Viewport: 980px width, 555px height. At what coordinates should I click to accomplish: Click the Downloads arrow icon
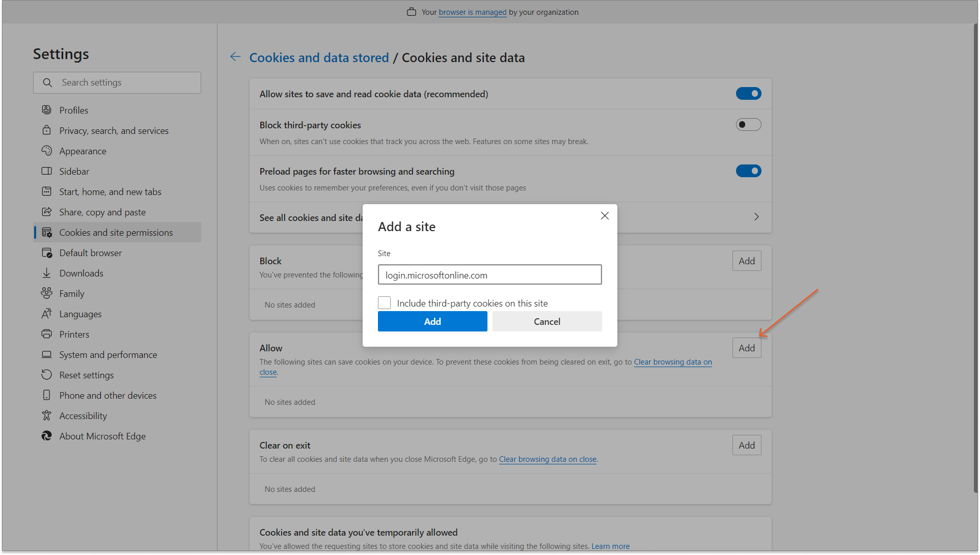coord(46,273)
